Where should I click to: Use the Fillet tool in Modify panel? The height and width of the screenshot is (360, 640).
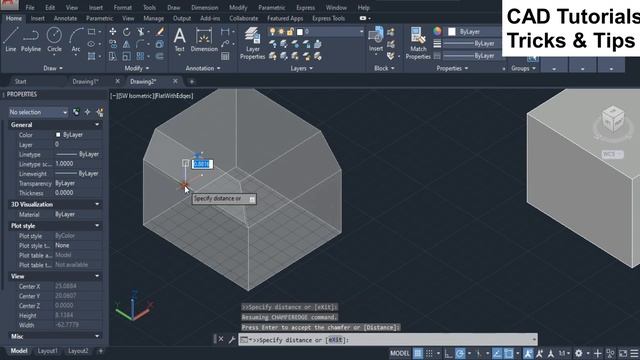pos(140,44)
